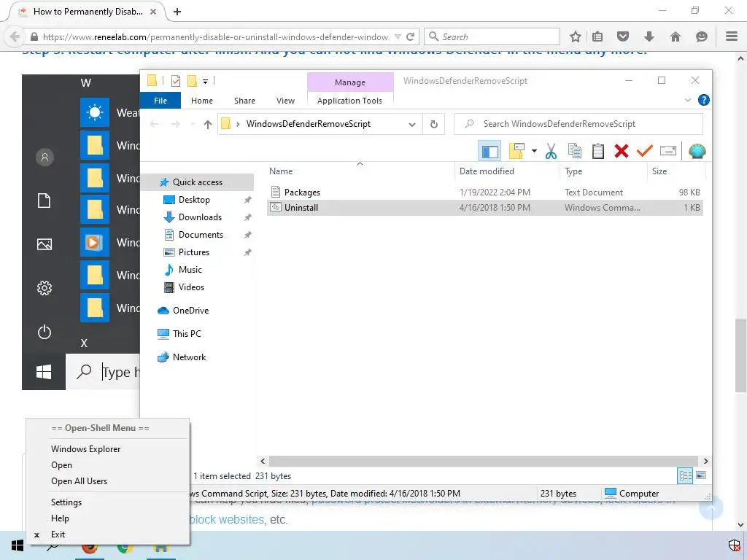
Task: Click the Up one level arrow
Action: tap(207, 124)
